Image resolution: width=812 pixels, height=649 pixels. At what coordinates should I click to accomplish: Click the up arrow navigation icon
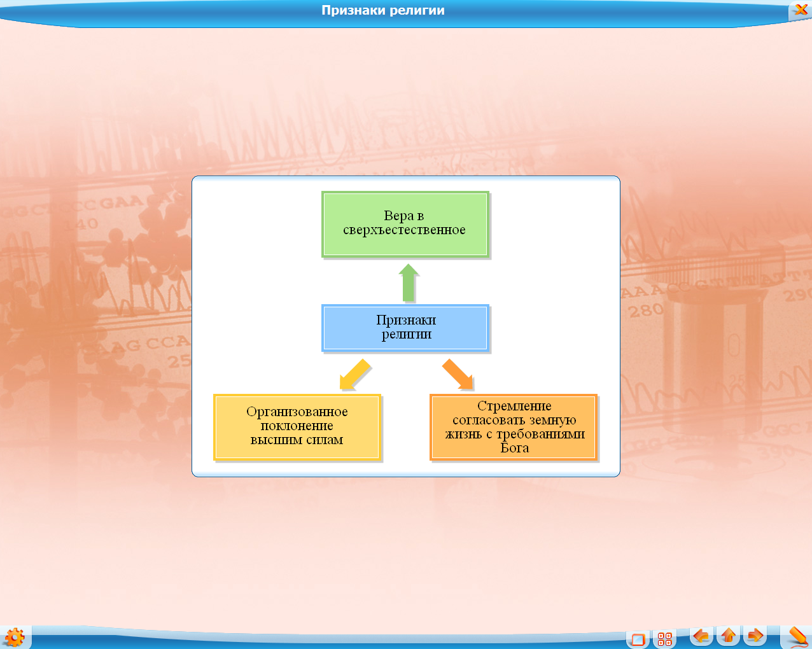pyautogui.click(x=729, y=636)
